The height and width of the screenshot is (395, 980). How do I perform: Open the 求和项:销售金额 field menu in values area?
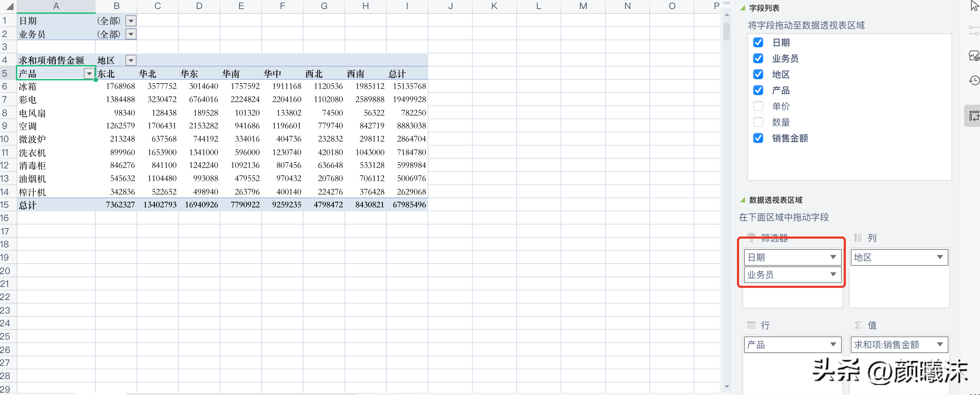pos(940,345)
